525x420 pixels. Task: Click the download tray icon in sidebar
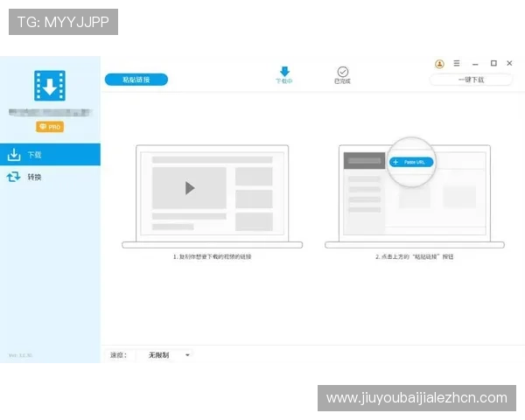click(x=14, y=155)
